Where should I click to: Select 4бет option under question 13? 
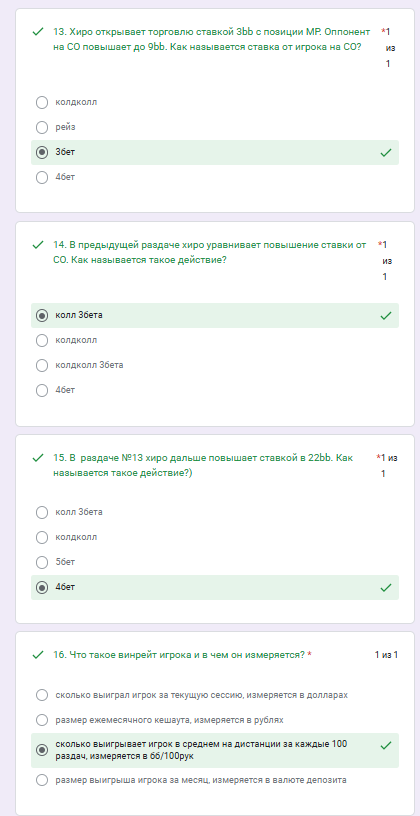(42, 177)
